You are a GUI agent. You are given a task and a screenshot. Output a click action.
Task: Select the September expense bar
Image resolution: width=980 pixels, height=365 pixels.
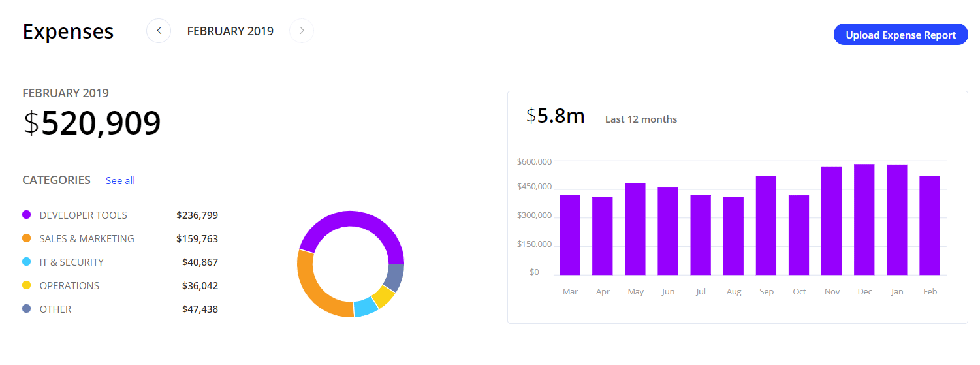pos(766,225)
